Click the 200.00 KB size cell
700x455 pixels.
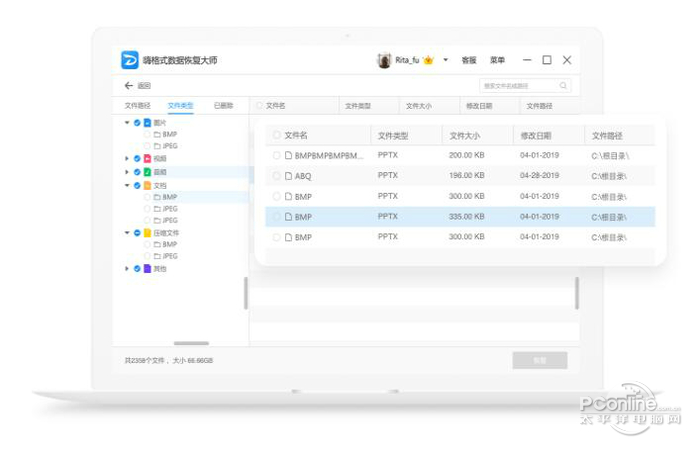pos(467,155)
